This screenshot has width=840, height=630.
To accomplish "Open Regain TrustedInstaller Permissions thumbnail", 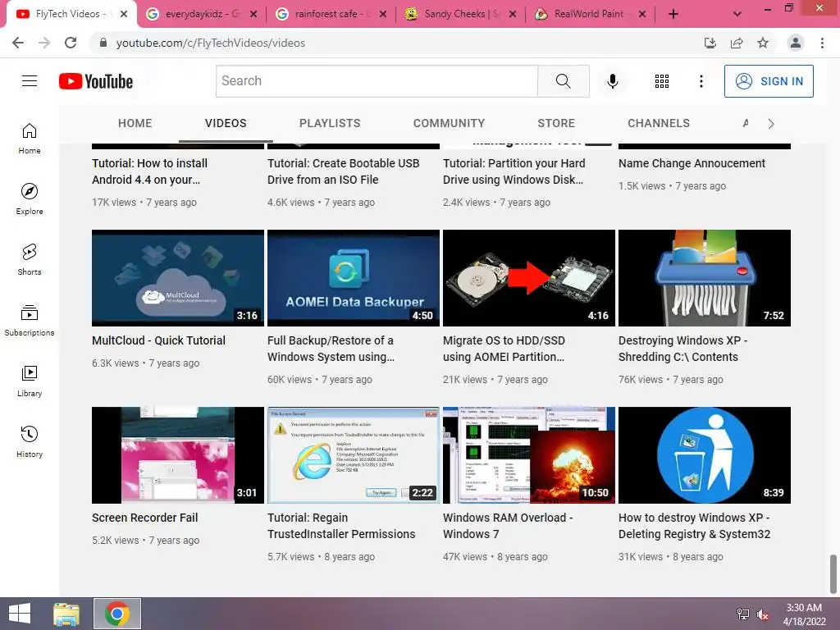I will [x=354, y=455].
